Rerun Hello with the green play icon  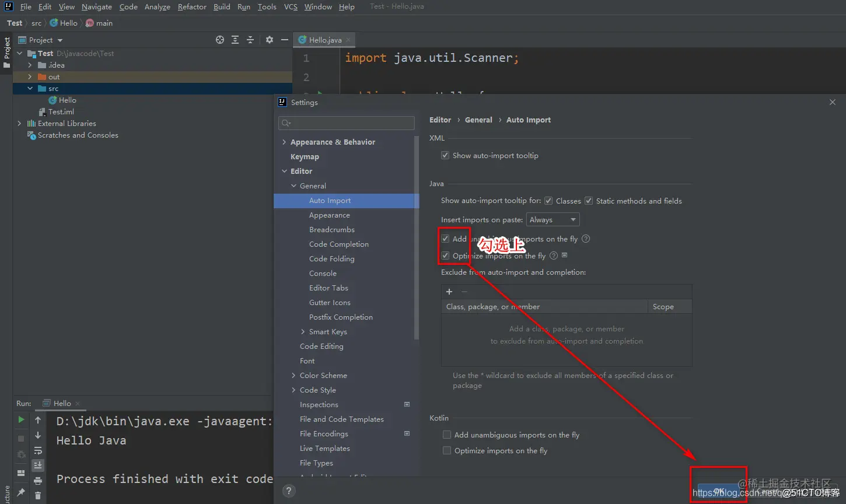click(21, 419)
